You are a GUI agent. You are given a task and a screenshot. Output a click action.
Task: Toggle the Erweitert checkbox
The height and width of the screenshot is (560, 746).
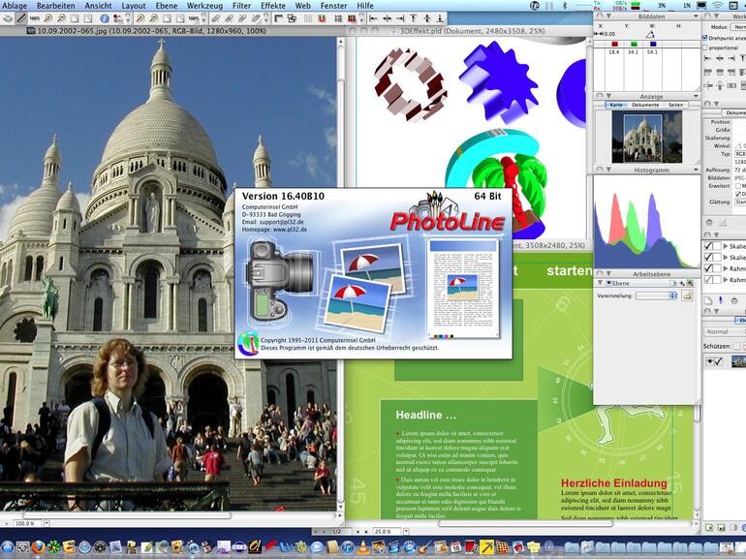[738, 186]
